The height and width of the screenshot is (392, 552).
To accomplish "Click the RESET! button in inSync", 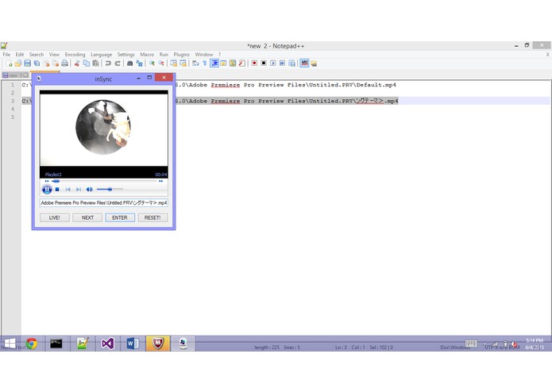I will [x=152, y=217].
